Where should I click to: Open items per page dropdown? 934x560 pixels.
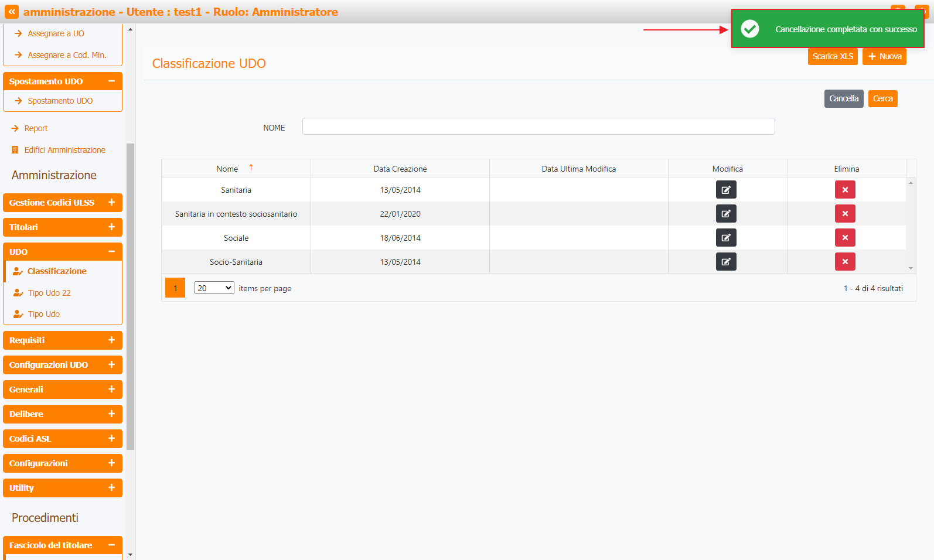click(x=214, y=288)
